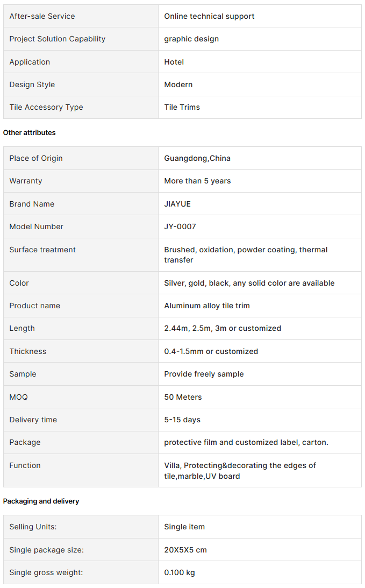The width and height of the screenshot is (365, 588).
Task: Click the package size '20X5X5 cm'
Action: [185, 550]
